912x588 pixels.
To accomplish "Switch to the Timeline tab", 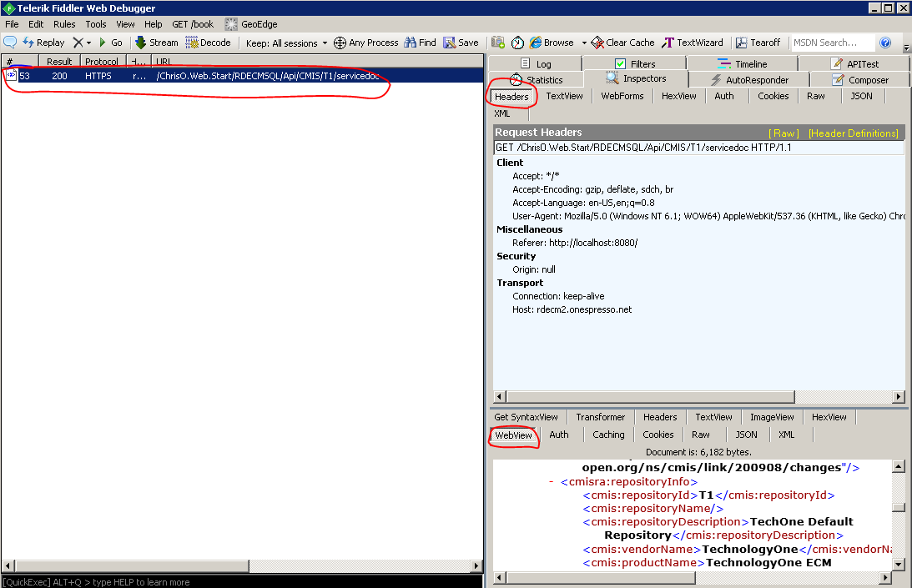I will [x=743, y=64].
